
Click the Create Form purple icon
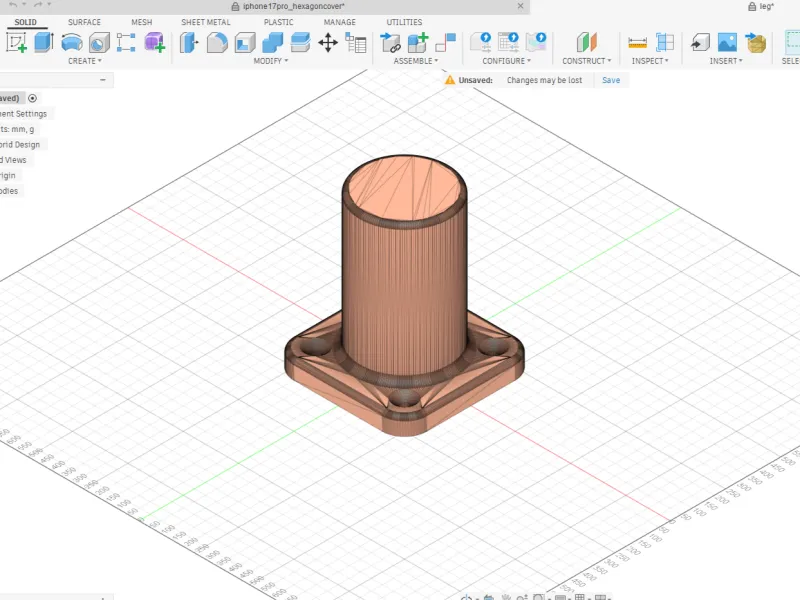155,42
